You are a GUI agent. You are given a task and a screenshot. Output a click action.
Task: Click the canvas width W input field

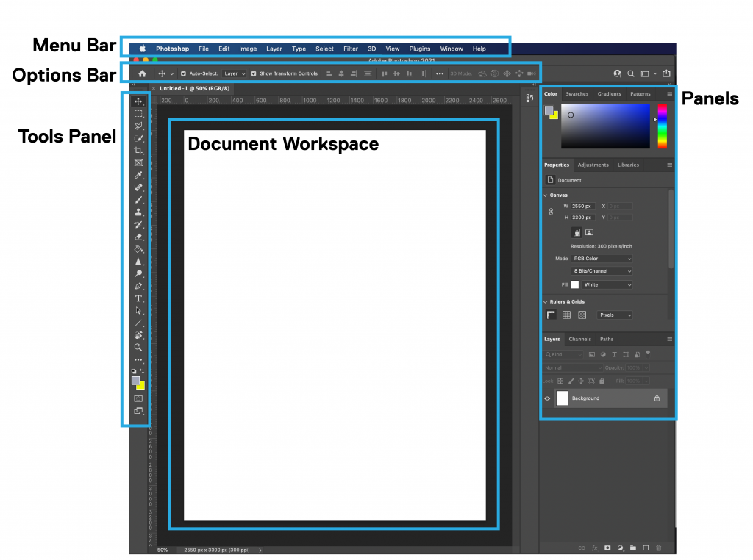[582, 207]
